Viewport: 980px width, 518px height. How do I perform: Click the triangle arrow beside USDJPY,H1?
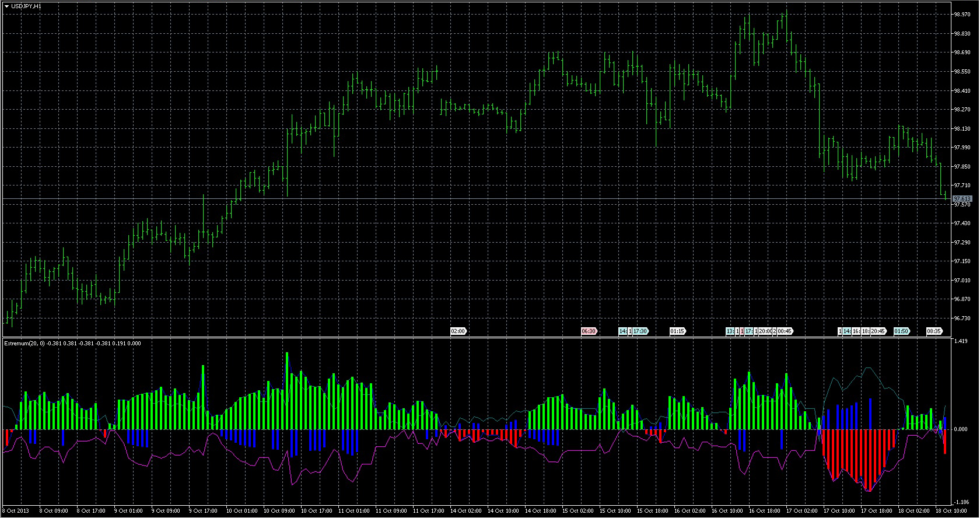[x=6, y=6]
